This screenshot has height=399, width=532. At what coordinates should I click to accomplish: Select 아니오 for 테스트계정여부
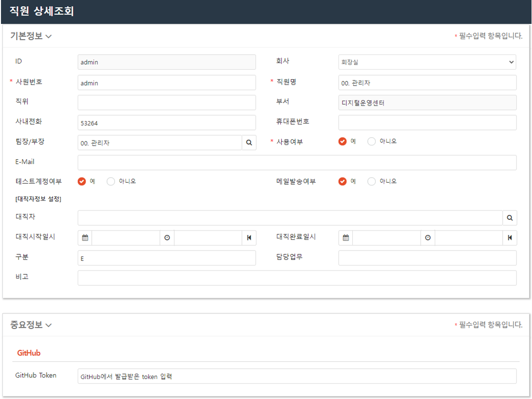tap(111, 181)
